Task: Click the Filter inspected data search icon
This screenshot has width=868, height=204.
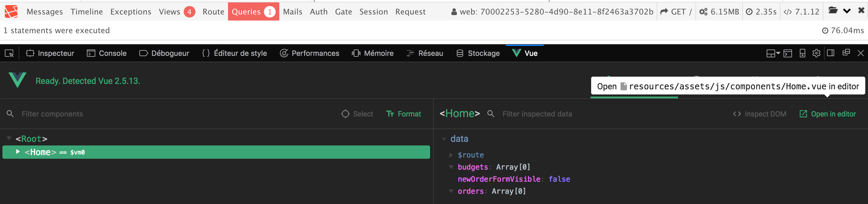Action: (491, 114)
